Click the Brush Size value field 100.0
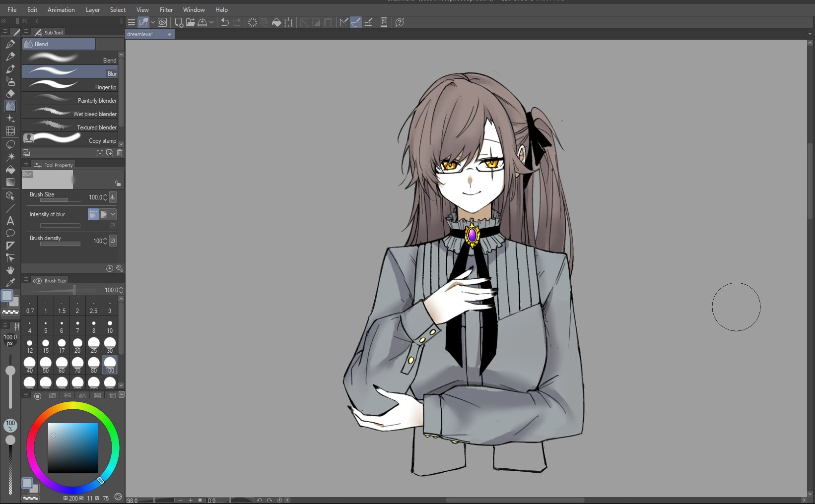Viewport: 815px width, 504px height. (95, 197)
